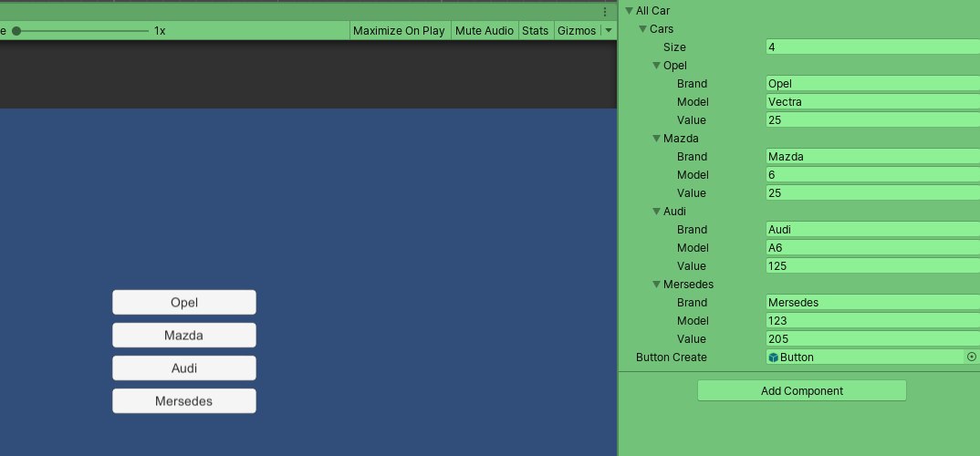Viewport: 980px width, 456px height.
Task: Click the Brand label under Opel
Action: [692, 84]
